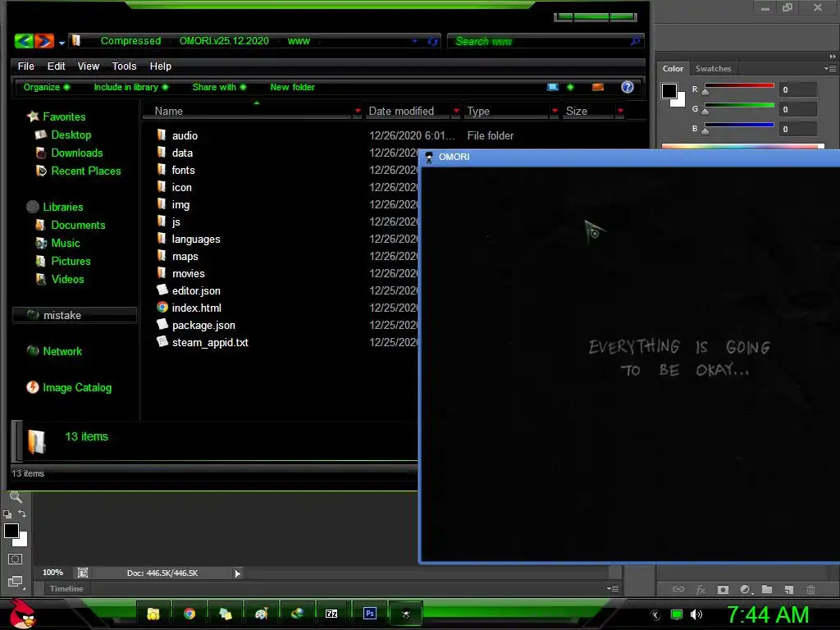Select Documents library in sidebar
The height and width of the screenshot is (630, 840).
coord(78,225)
